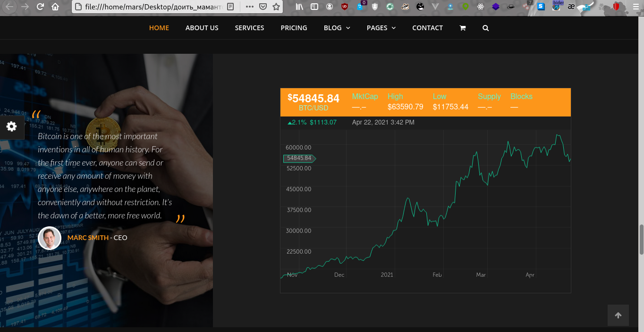This screenshot has width=644, height=332.
Task: Go to the CONTACT page
Action: (x=428, y=28)
